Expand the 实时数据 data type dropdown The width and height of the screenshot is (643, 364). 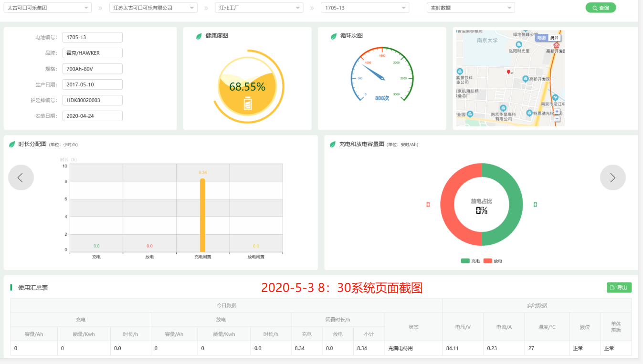point(470,8)
